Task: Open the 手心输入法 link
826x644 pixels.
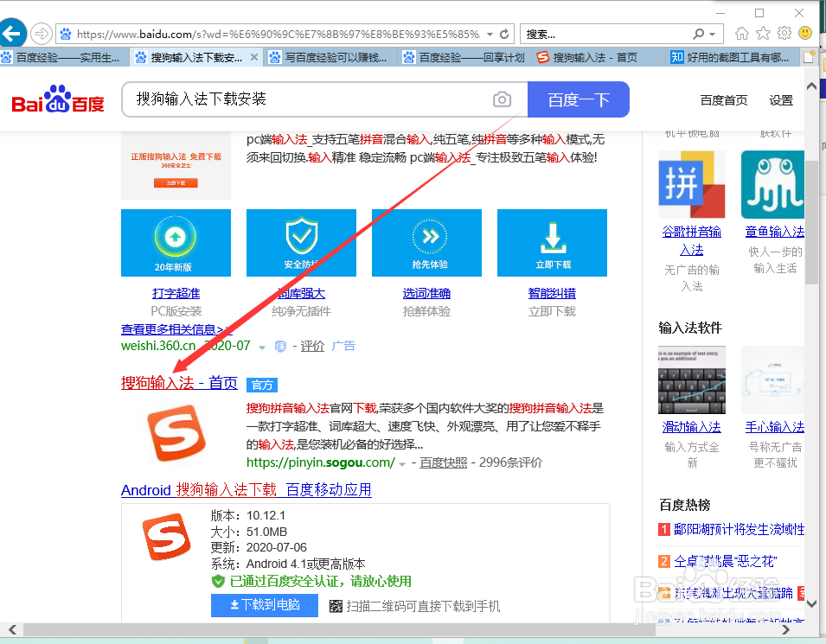Action: pos(774,427)
